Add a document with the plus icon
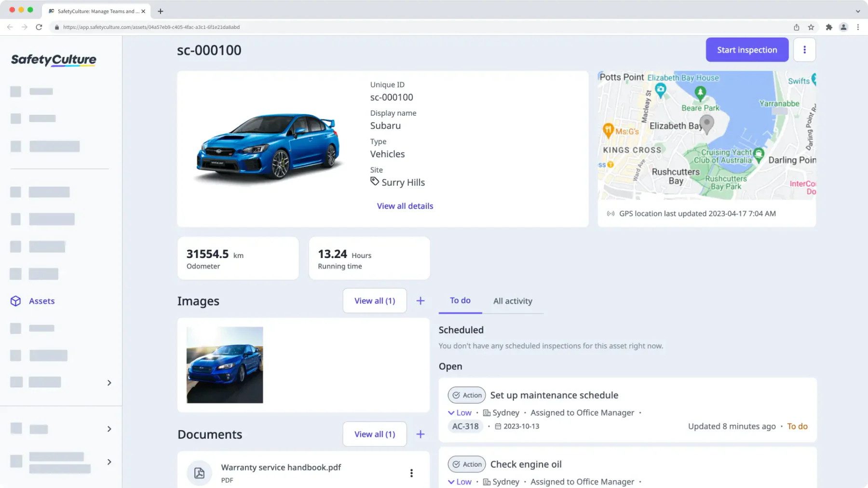868x488 pixels. click(420, 434)
